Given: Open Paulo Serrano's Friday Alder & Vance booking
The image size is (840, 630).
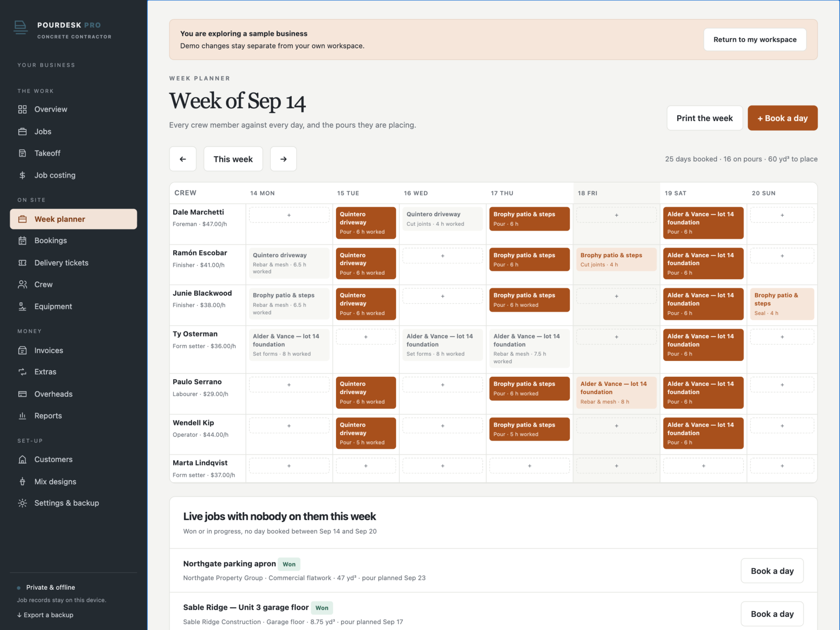Looking at the screenshot, I should tap(616, 392).
